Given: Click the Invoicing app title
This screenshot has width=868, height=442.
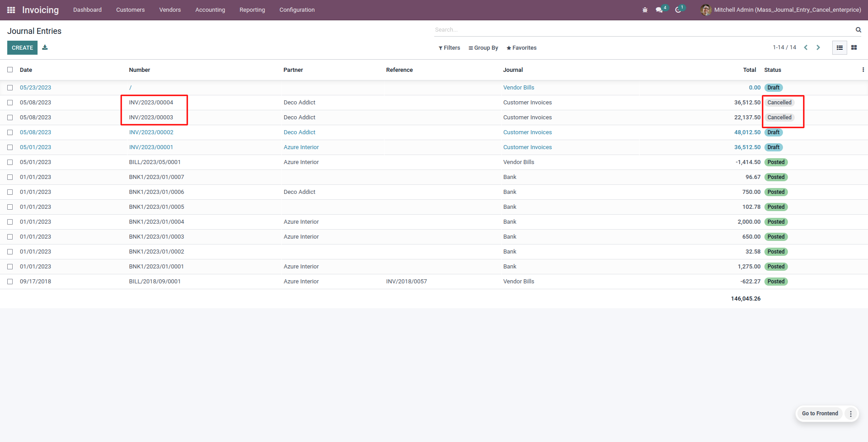Looking at the screenshot, I should point(40,10).
